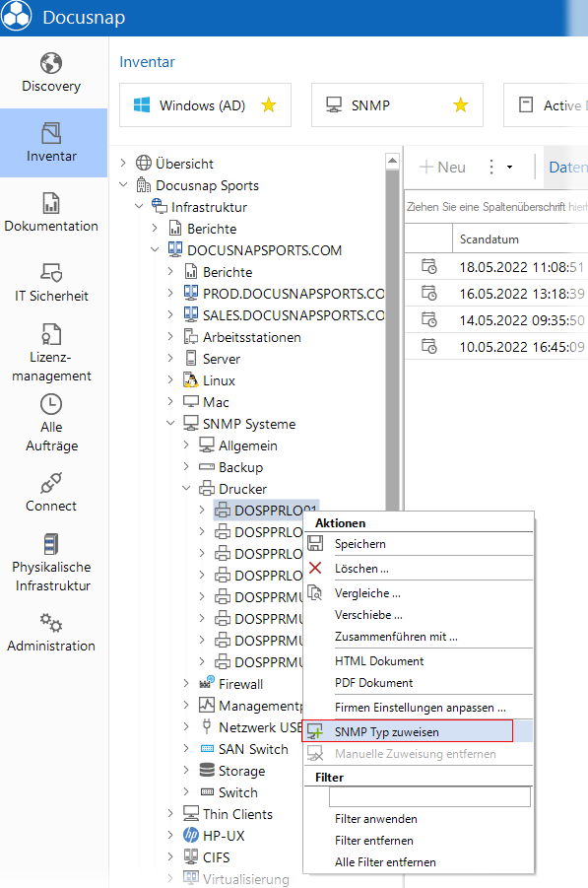Open the three-dot more options menu

pyautogui.click(x=490, y=168)
